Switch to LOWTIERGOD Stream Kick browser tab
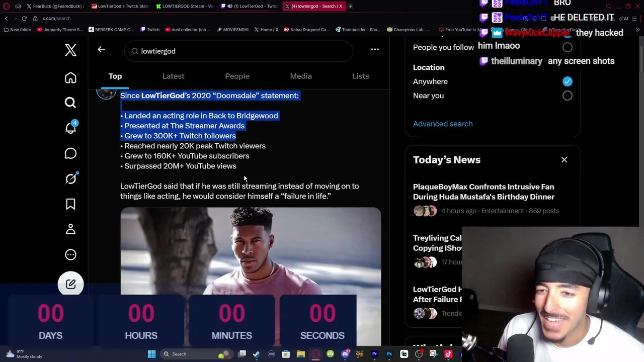 184,6
